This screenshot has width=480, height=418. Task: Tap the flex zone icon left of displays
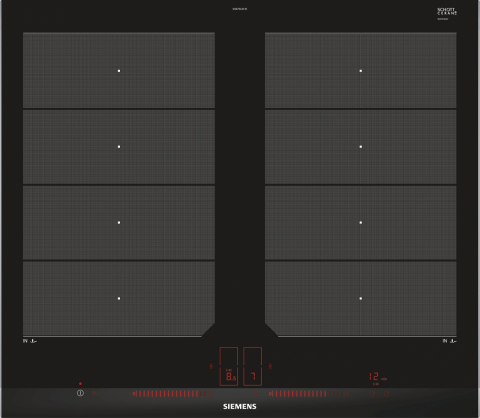(211, 366)
